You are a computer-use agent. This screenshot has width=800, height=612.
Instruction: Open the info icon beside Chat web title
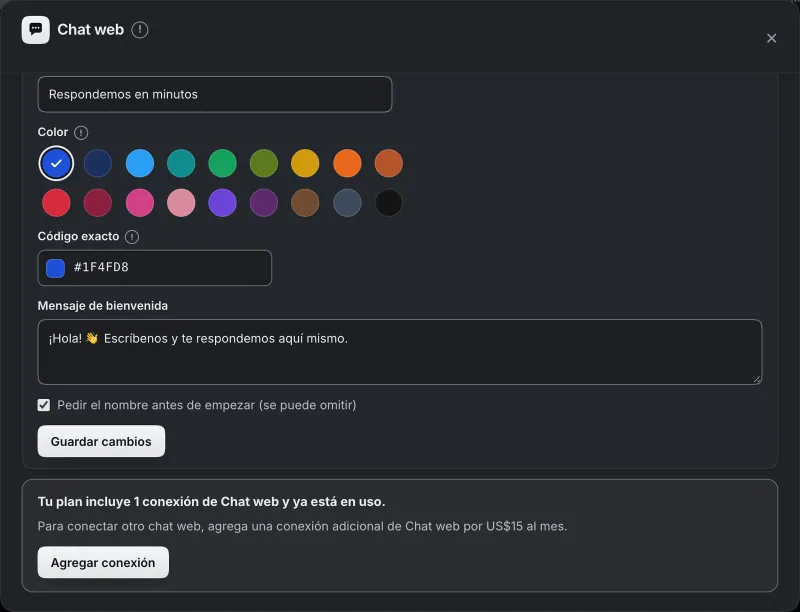140,30
